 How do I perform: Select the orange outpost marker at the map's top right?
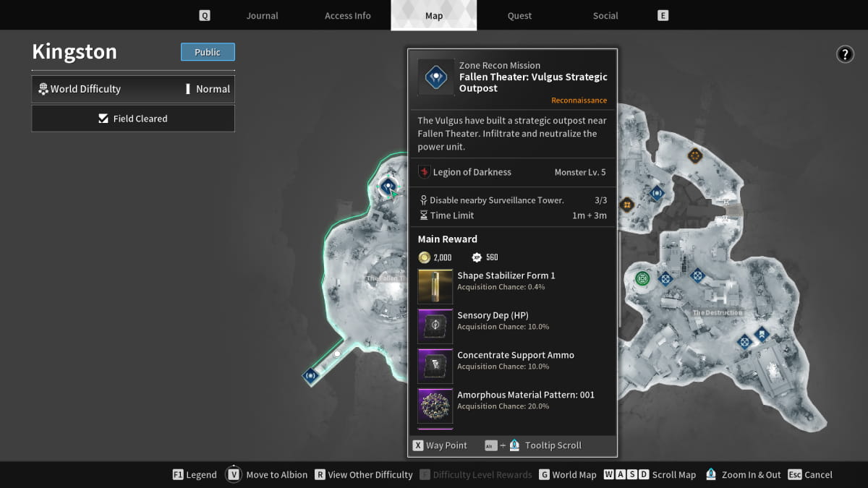[695, 155]
